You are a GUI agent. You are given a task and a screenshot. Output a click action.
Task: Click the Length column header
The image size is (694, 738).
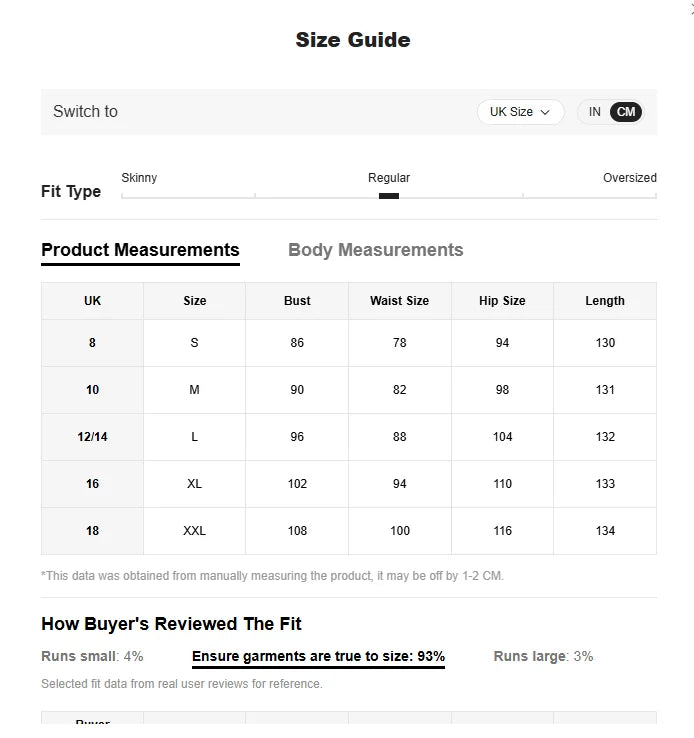click(x=605, y=301)
